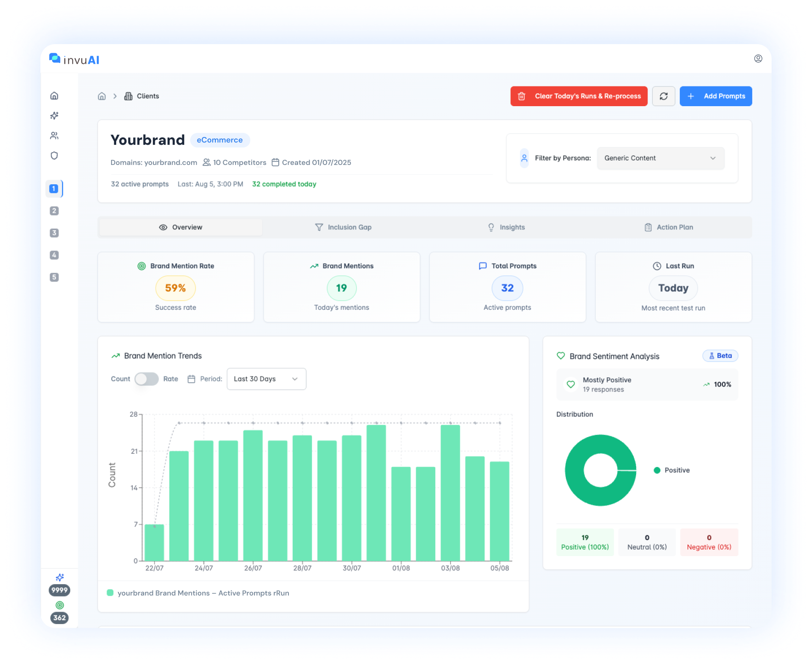The width and height of the screenshot is (812, 665).
Task: Open the AI sparkles icon in the sidebar
Action: 54,116
